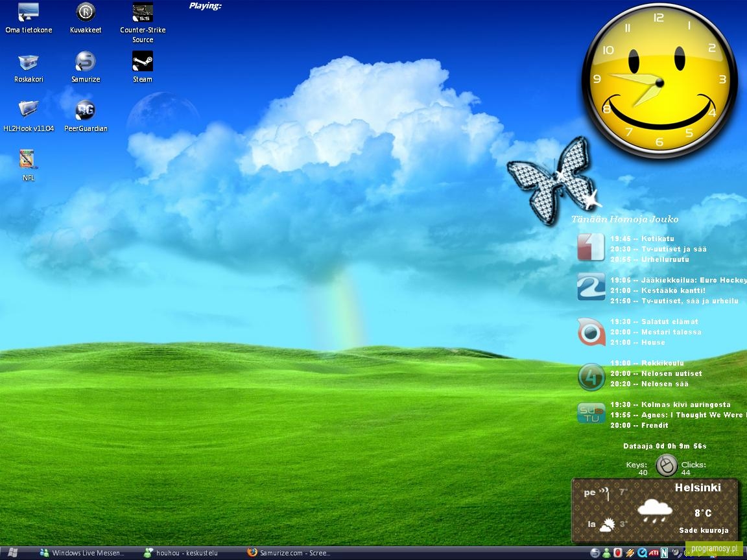Click '19:30 -- Kolmas kivi auringosta' listing

tap(670, 404)
